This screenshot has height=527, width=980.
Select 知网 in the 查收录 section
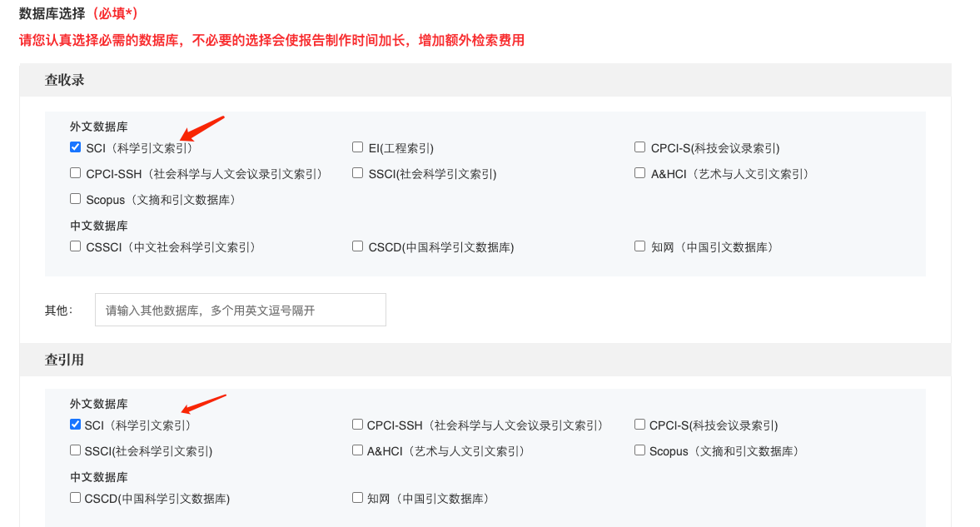point(639,246)
